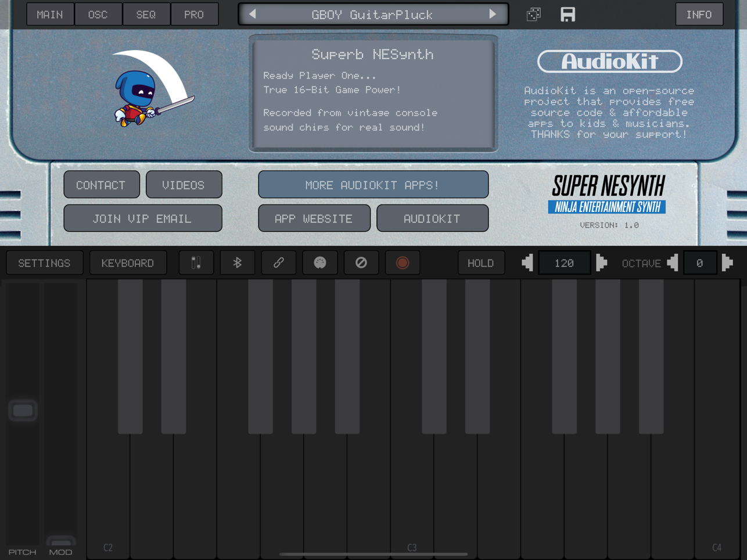Open the INFO tab
The image size is (747, 560).
click(x=699, y=15)
